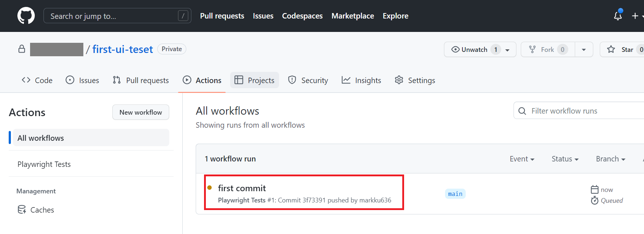Click the GitHub Octocat logo

(26, 16)
